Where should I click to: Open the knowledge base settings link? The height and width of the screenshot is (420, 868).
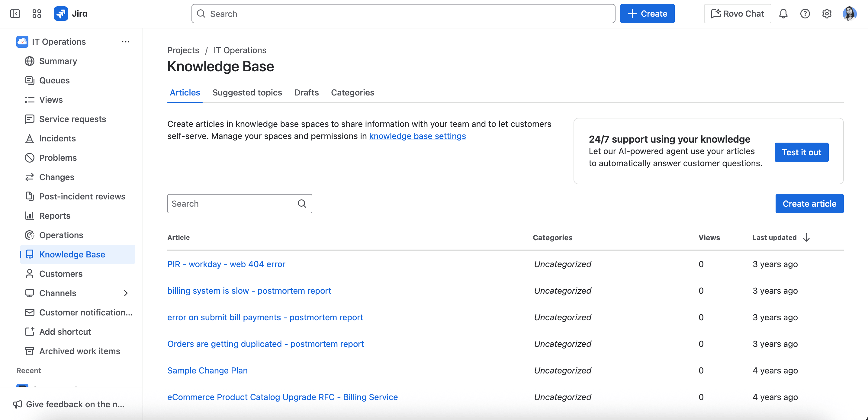click(417, 136)
